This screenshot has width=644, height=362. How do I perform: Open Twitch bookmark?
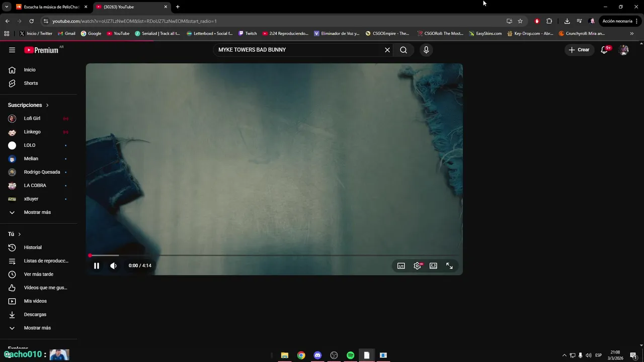248,34
